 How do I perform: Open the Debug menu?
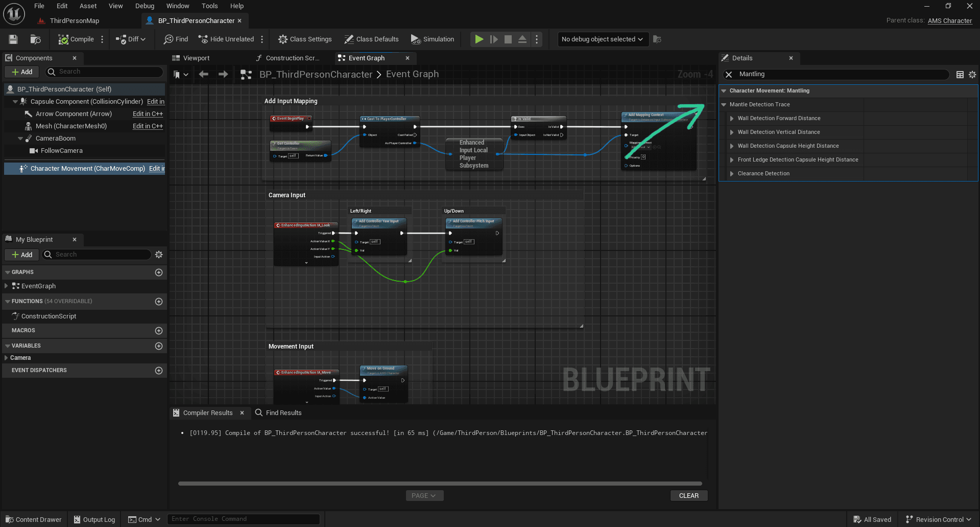coord(145,6)
